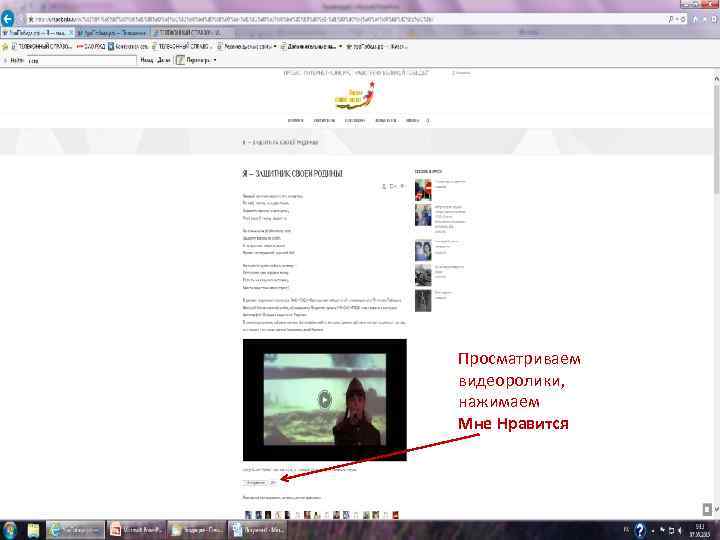720x540 pixels.
Task: Click the fourth sidebar news thumbnail
Action: 423,275
